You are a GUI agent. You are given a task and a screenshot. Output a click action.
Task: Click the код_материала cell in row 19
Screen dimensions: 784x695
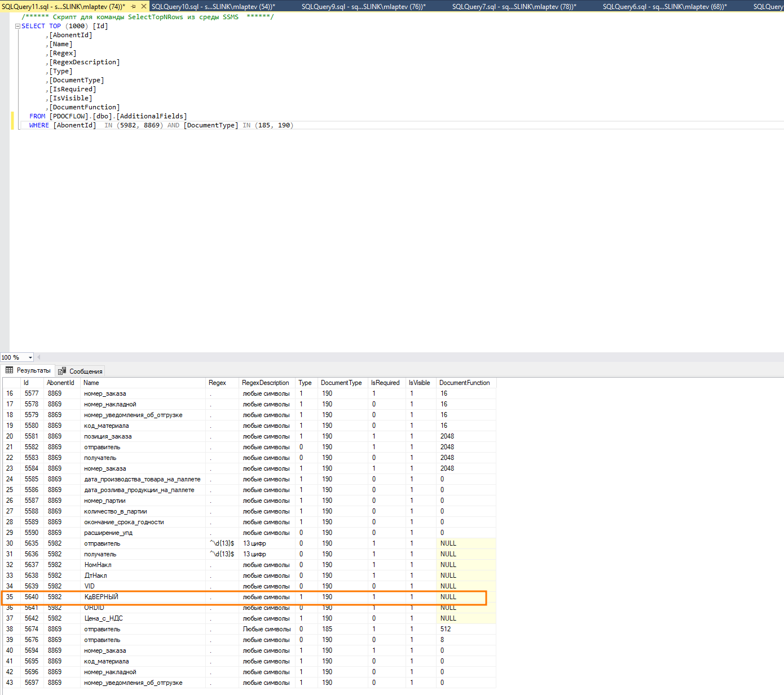(x=144, y=426)
